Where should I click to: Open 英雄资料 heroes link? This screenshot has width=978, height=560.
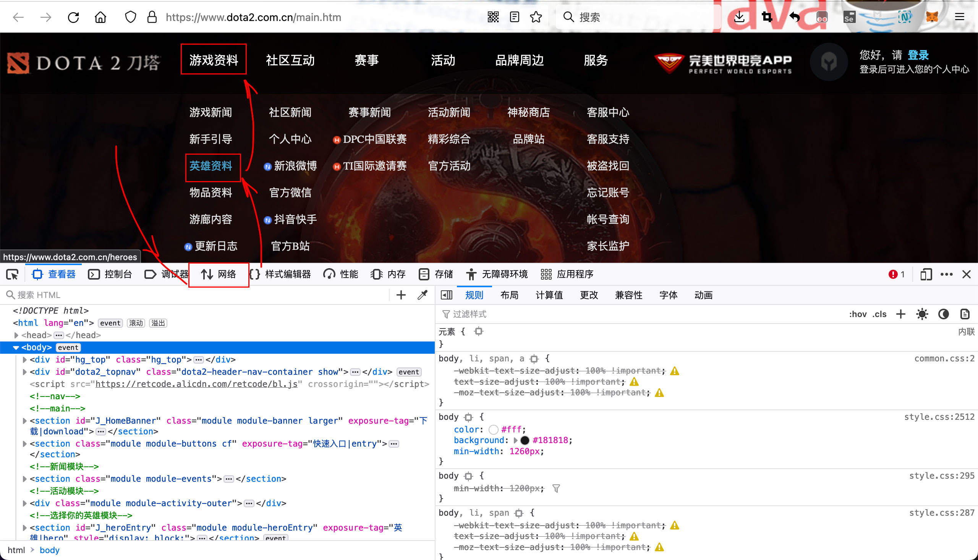pos(211,166)
